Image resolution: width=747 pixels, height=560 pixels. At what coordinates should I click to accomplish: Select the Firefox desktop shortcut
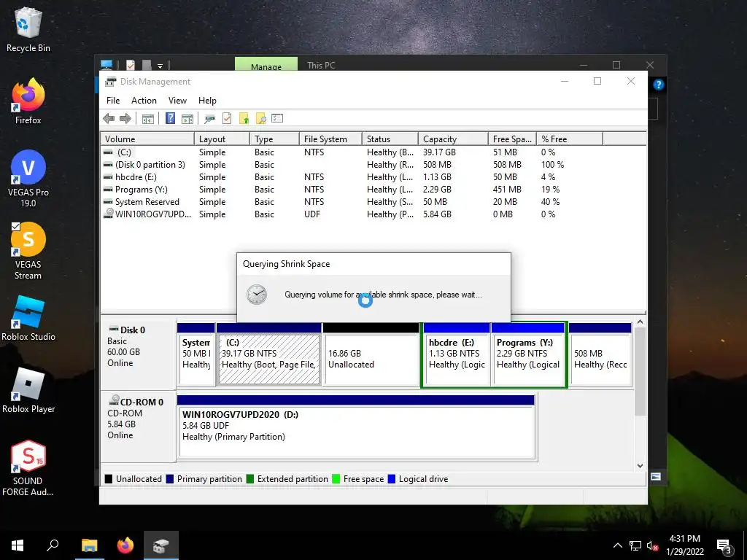coord(28,101)
